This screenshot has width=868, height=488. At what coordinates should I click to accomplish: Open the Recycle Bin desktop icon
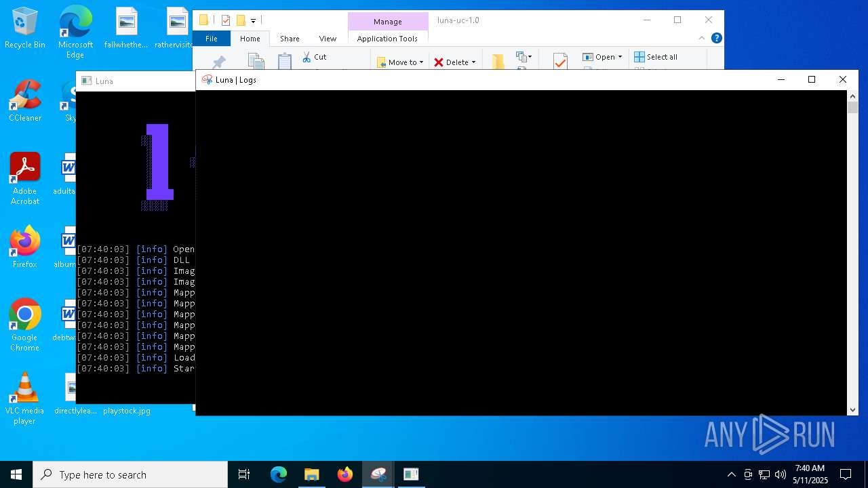[x=25, y=28]
